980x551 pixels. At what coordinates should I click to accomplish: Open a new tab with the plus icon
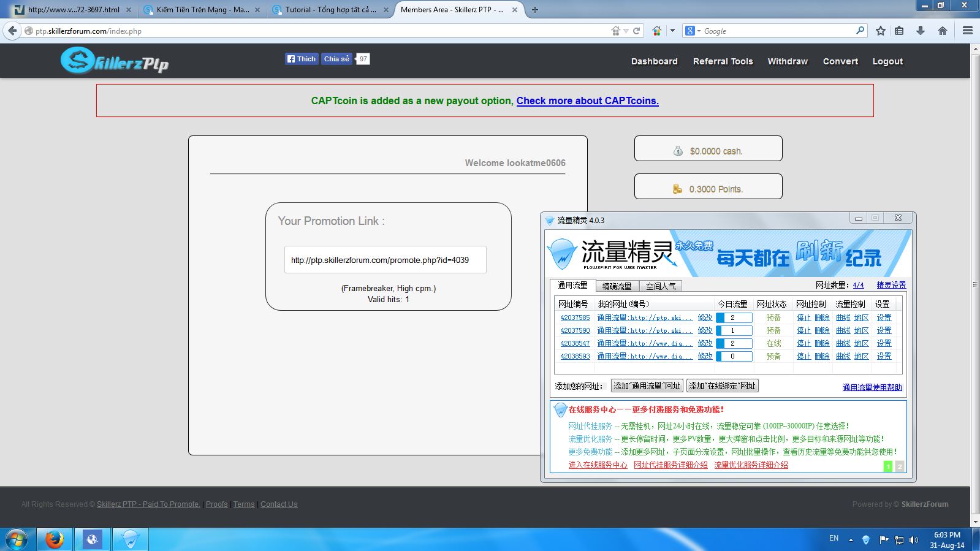pyautogui.click(x=535, y=10)
